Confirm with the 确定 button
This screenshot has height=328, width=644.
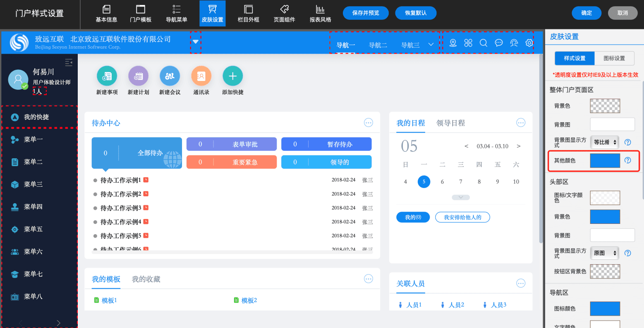pyautogui.click(x=587, y=13)
